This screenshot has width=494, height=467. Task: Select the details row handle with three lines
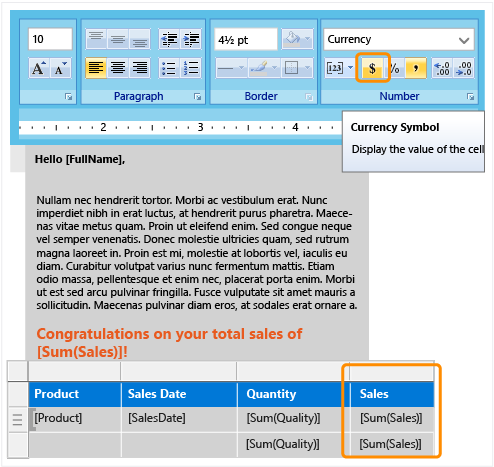[18, 419]
